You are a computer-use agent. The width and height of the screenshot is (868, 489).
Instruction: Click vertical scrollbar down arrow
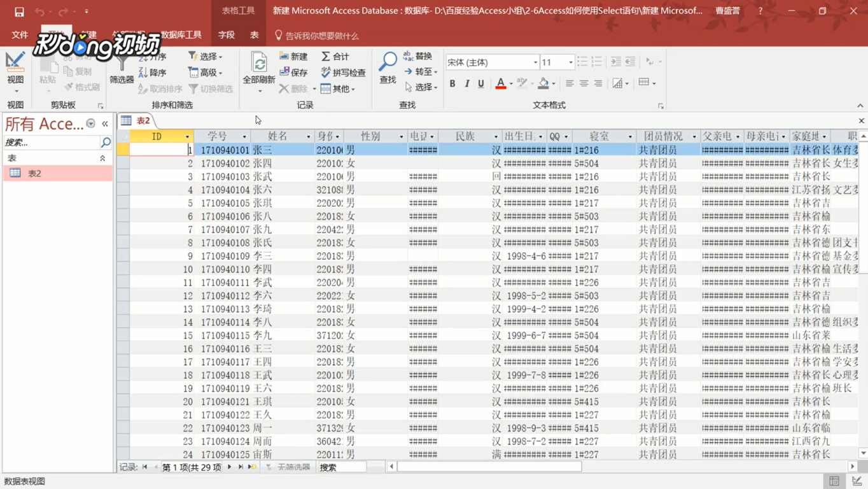(863, 453)
